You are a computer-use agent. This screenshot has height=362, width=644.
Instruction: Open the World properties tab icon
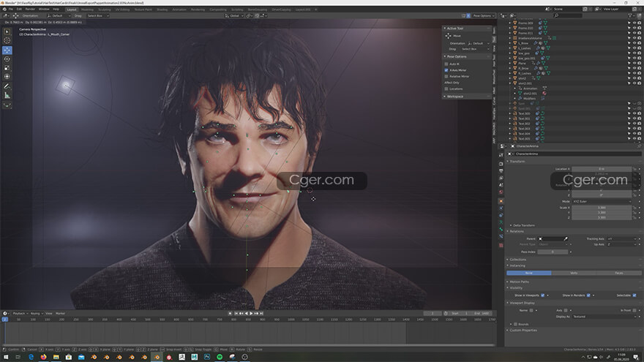501,192
